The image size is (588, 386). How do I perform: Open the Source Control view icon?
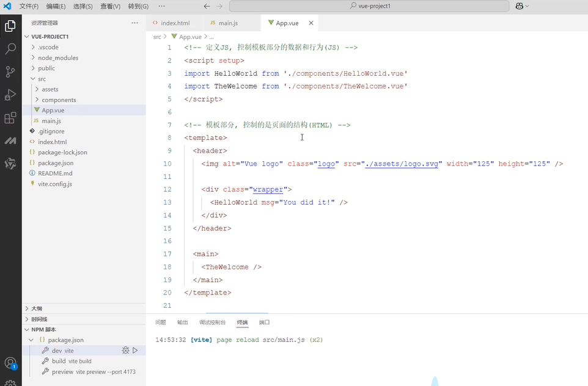[10, 71]
